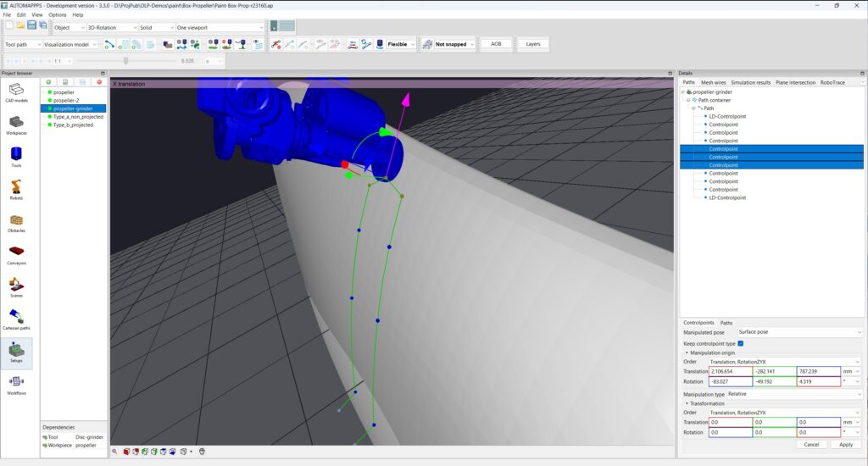Open the One viewport dropdown
868x466 pixels.
[220, 27]
